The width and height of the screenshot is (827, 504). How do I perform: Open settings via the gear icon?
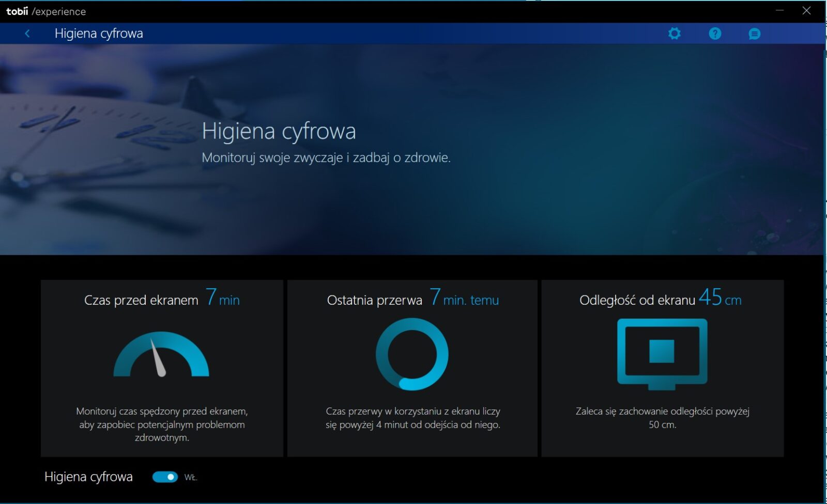click(674, 34)
